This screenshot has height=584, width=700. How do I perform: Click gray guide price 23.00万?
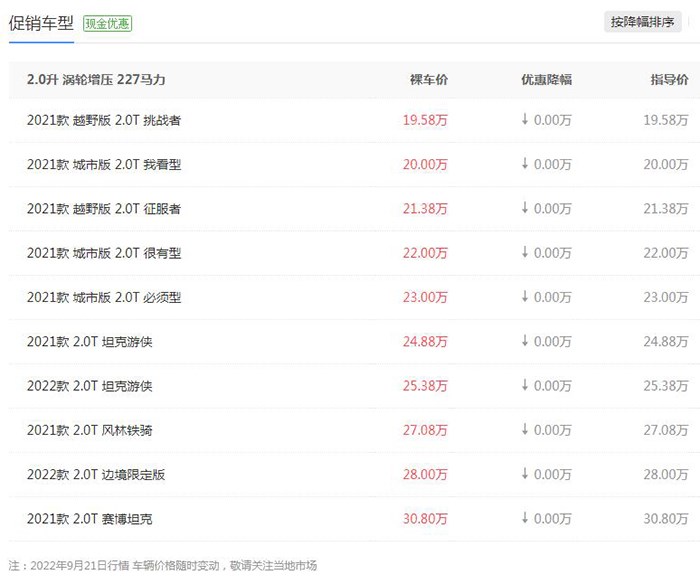click(666, 297)
